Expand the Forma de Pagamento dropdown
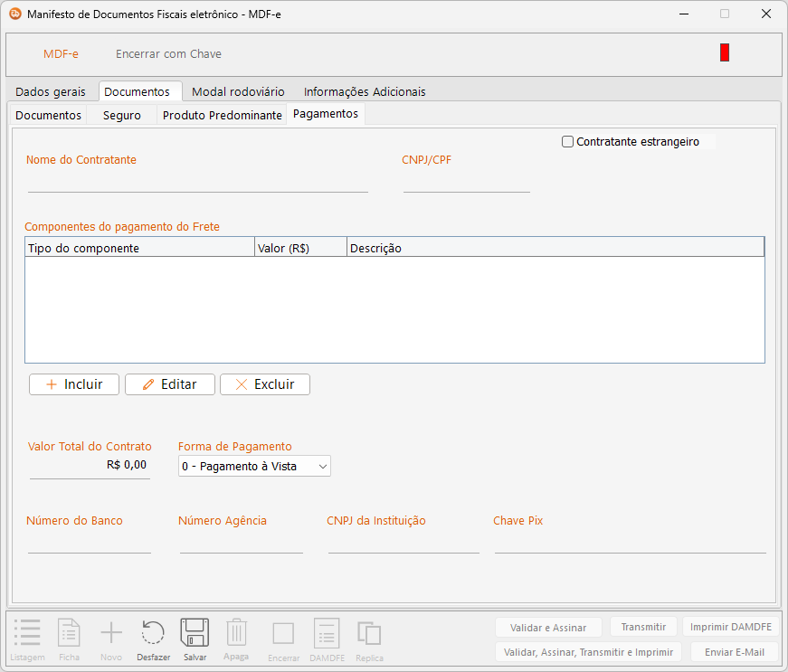Image resolution: width=788 pixels, height=672 pixels. point(254,467)
